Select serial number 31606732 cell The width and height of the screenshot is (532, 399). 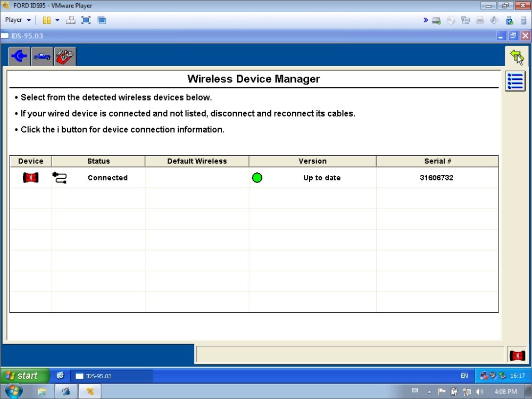436,178
